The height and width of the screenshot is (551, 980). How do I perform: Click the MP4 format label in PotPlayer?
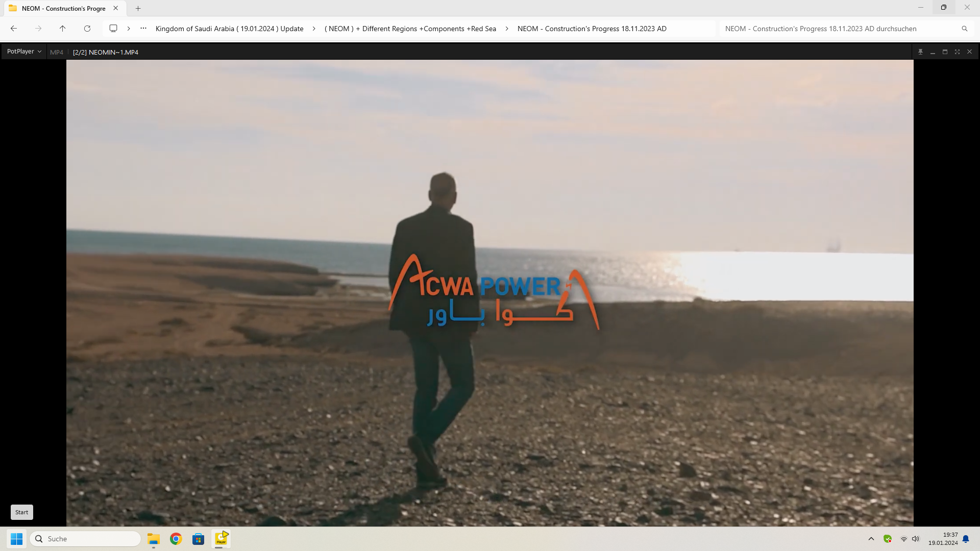tap(57, 52)
